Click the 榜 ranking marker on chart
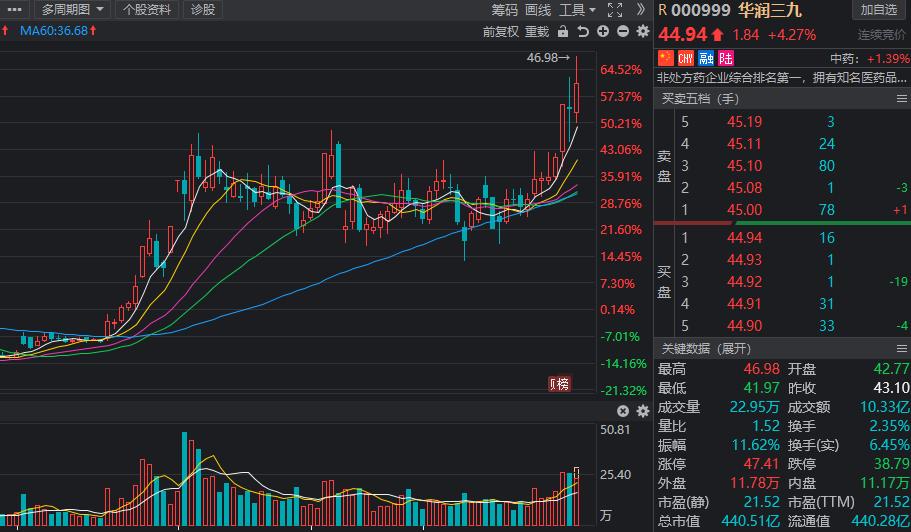The image size is (911, 532). point(559,383)
